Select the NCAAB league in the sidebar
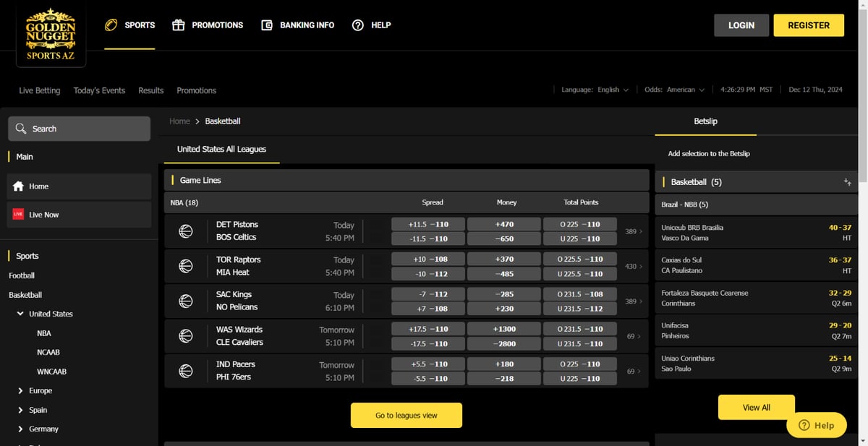Image resolution: width=868 pixels, height=446 pixels. [x=48, y=353]
